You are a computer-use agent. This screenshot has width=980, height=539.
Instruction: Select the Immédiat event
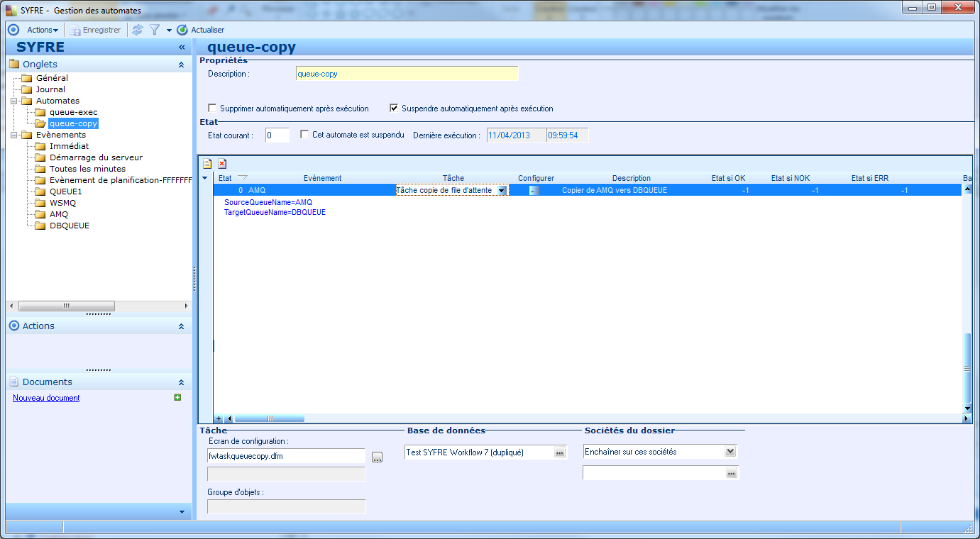(69, 146)
